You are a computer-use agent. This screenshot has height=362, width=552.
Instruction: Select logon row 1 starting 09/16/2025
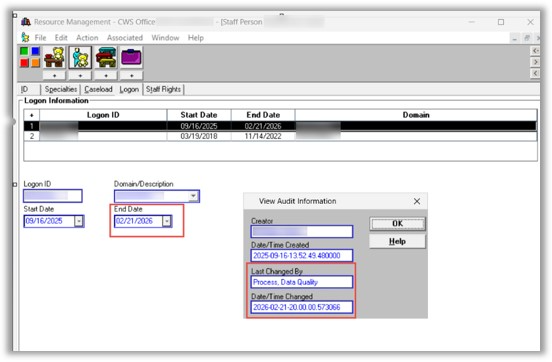pos(280,126)
